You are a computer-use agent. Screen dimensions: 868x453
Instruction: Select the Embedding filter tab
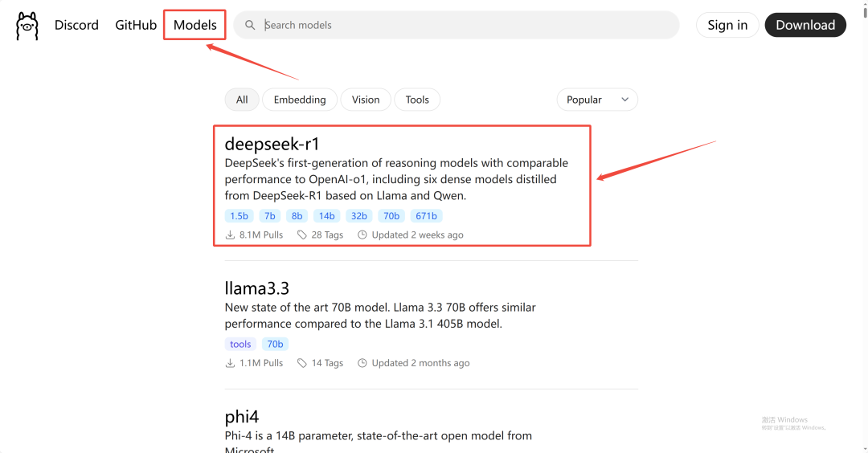300,100
